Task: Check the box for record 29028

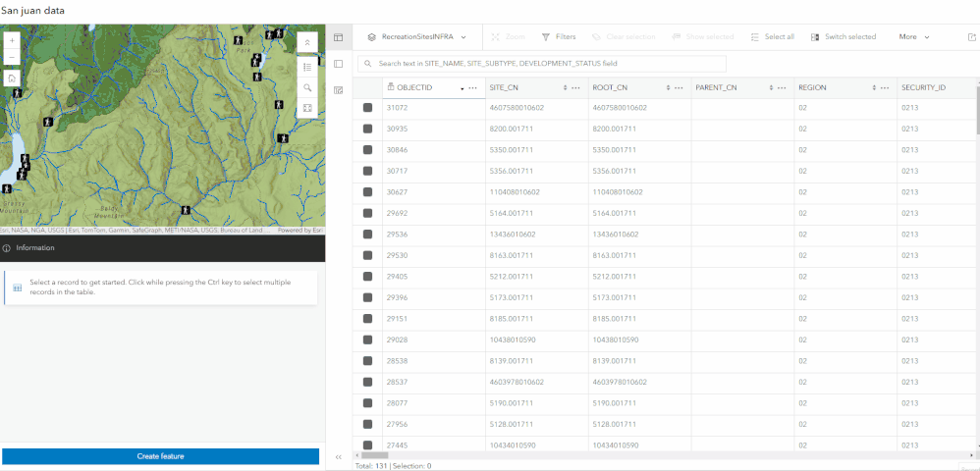Action: coord(367,340)
